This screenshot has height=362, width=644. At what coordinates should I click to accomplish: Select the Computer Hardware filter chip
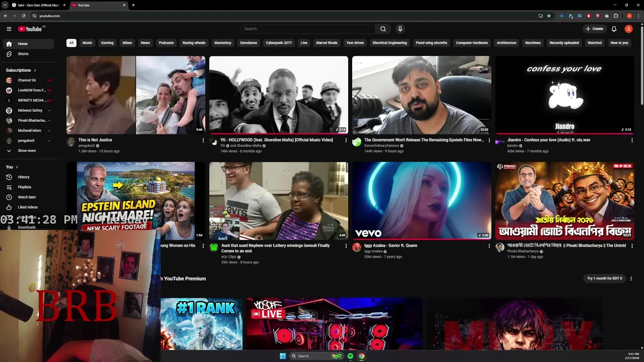tap(472, 43)
